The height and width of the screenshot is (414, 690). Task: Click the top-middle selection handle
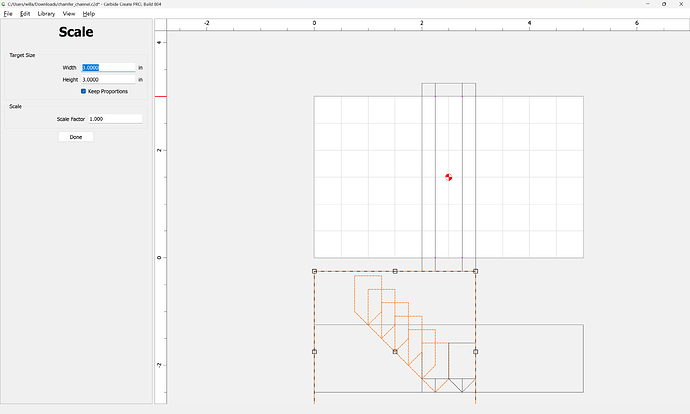(395, 271)
